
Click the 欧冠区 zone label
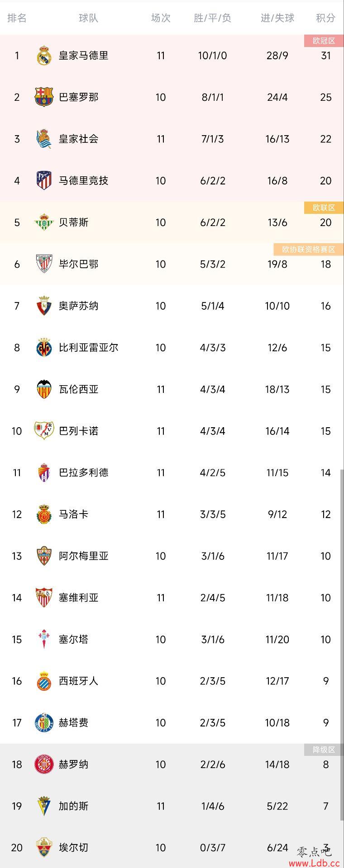pyautogui.click(x=324, y=41)
